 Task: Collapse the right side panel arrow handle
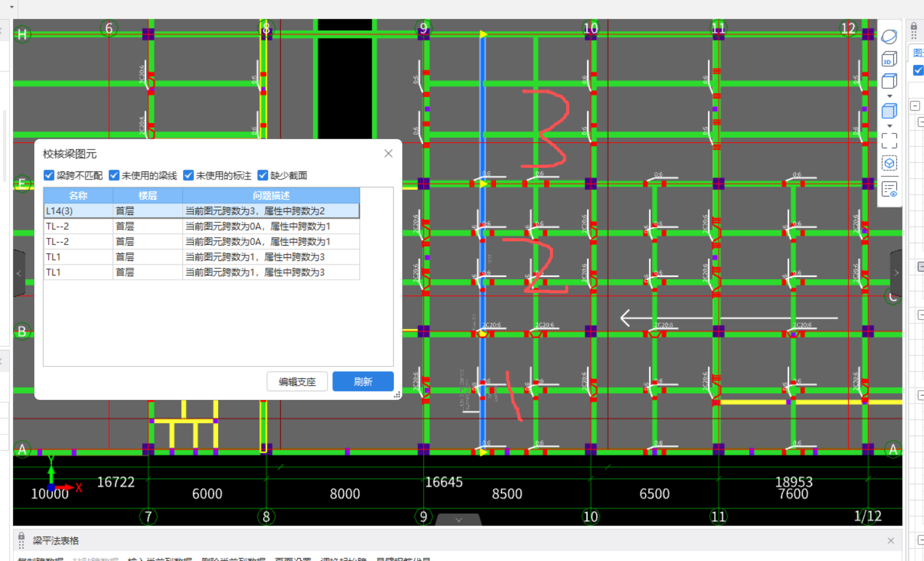pyautogui.click(x=896, y=273)
